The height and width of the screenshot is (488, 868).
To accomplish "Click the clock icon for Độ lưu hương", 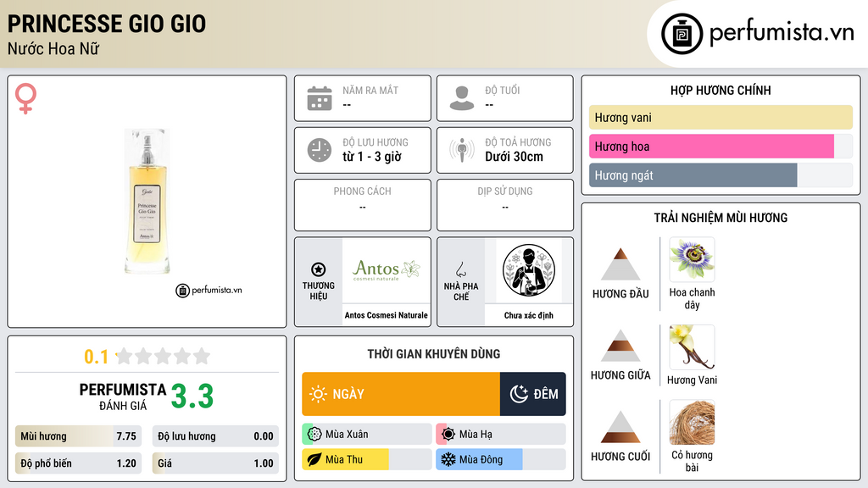I will pyautogui.click(x=320, y=150).
